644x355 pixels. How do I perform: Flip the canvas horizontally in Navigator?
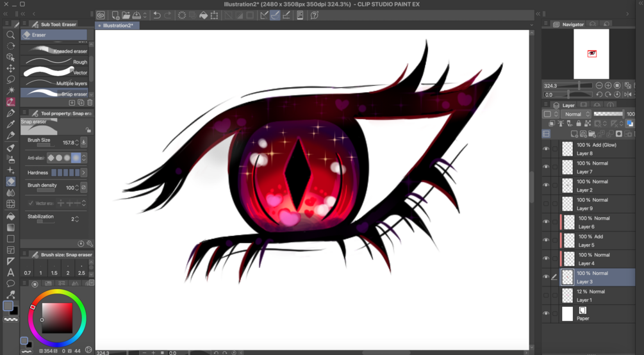(x=627, y=94)
